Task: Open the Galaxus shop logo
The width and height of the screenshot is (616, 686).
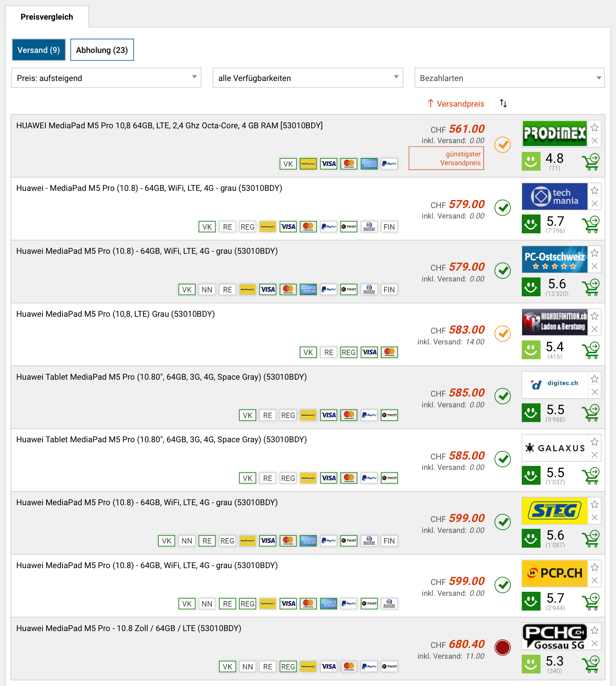Action: 555,448
